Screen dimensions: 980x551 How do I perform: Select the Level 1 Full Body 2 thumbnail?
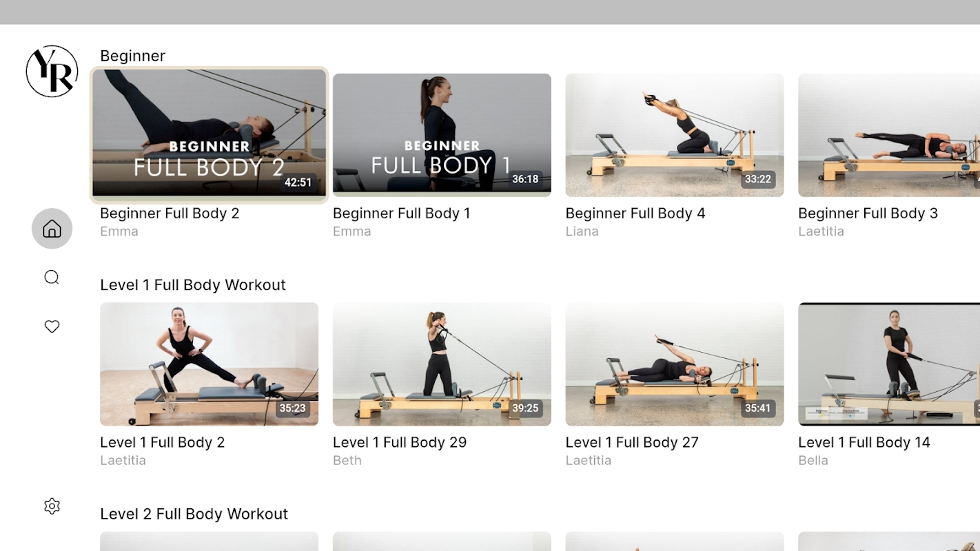[209, 364]
